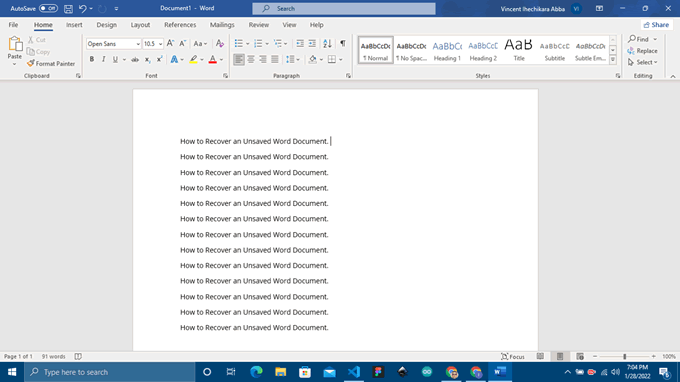Click the Format Painter tool

pyautogui.click(x=51, y=64)
